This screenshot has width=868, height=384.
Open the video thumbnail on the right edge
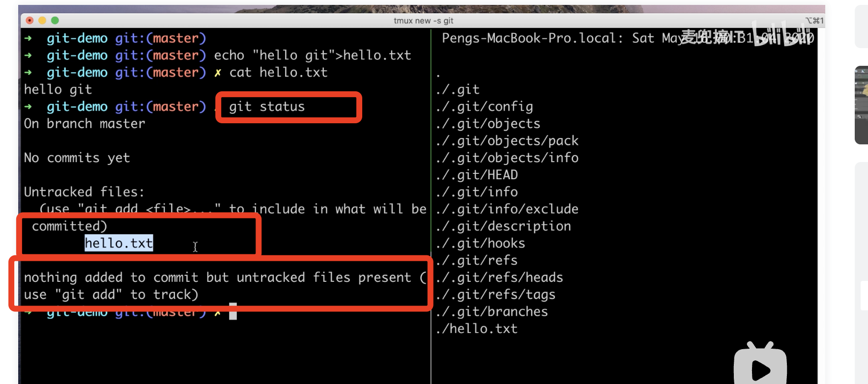861,105
